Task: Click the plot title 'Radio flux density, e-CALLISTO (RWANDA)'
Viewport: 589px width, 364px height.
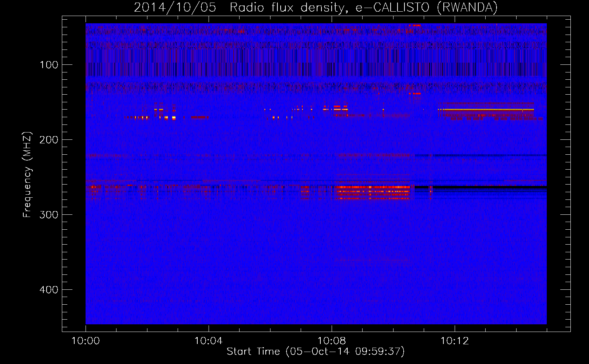Action: click(x=364, y=7)
